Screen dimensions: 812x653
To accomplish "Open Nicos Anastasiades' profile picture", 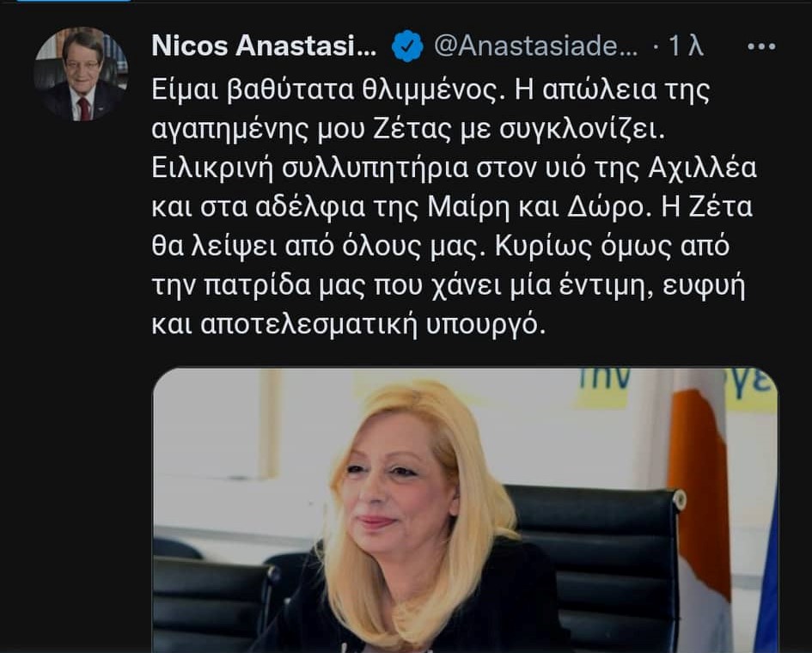I will coord(81,74).
